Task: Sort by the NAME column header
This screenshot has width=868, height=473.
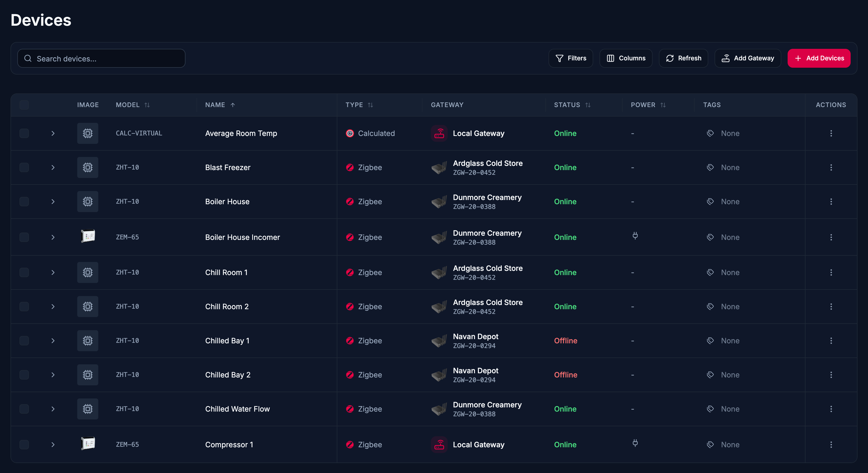Action: (x=220, y=105)
